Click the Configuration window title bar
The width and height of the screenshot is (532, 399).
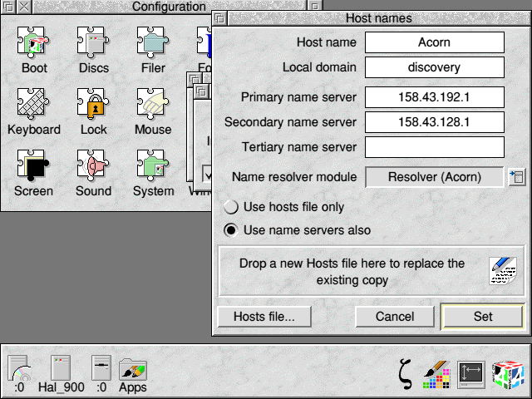(x=170, y=7)
